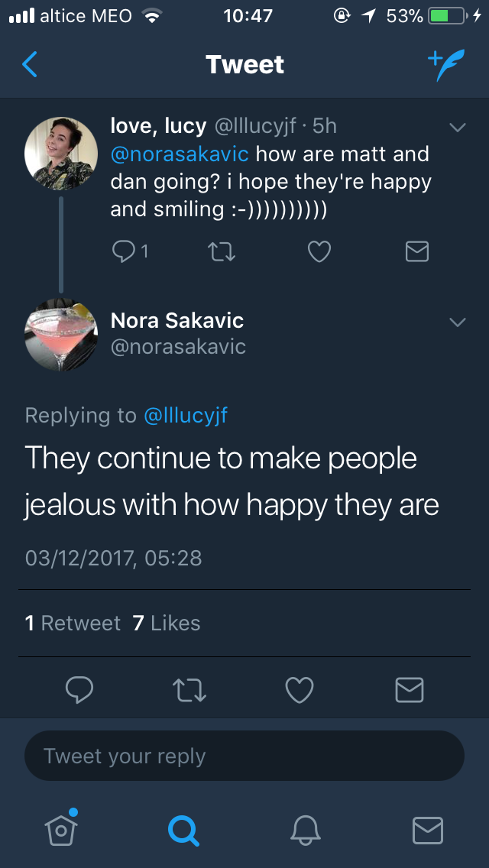View the 1 Retweet list
Screen dimensions: 489x868
[73, 623]
